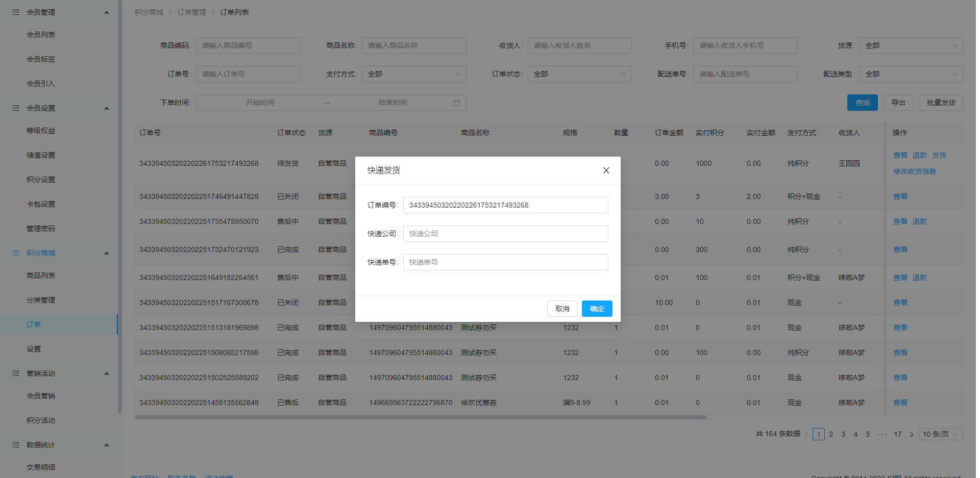The image size is (980, 478).
Task: Open 会员标签 in the sidebar
Action: click(41, 59)
